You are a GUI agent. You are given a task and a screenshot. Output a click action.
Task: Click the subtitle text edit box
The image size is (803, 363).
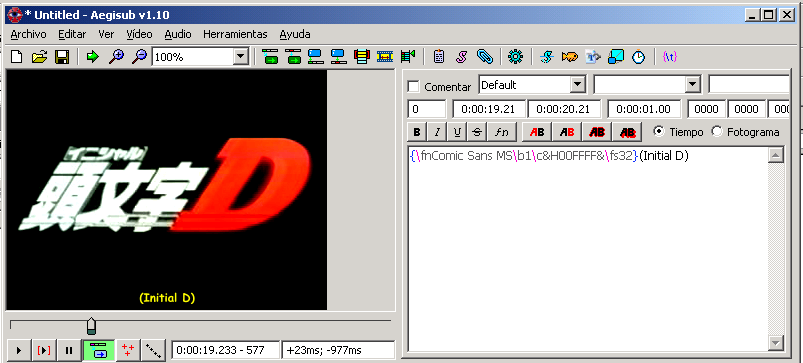click(588, 249)
